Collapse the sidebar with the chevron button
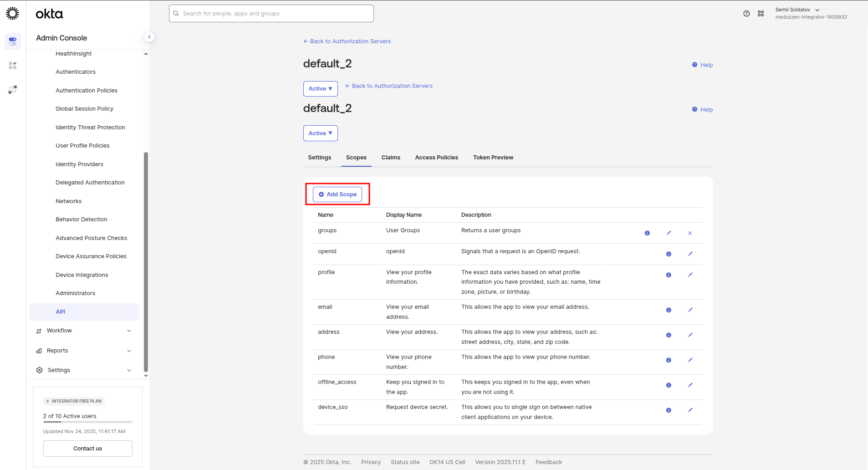 click(149, 37)
